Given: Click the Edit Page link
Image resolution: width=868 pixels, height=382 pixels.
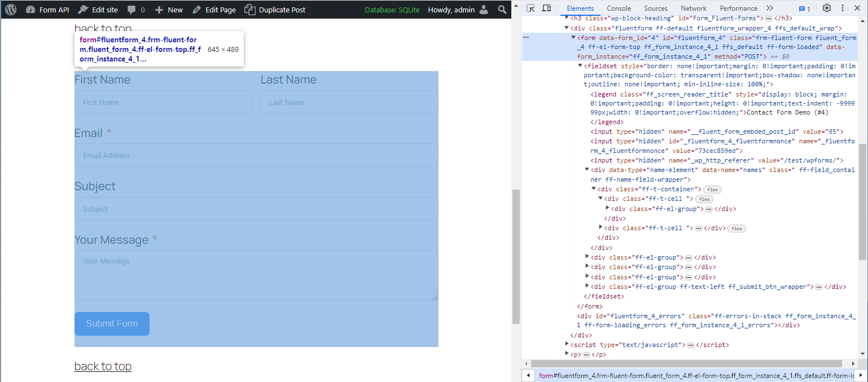Looking at the screenshot, I should 214,10.
